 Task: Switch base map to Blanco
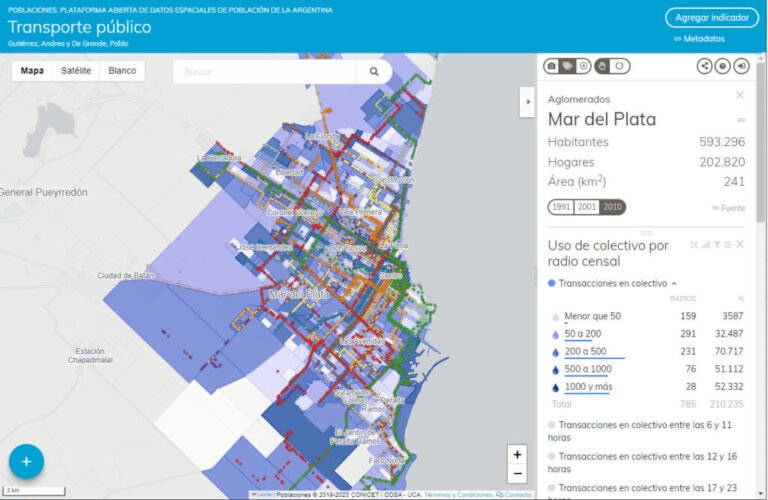122,71
